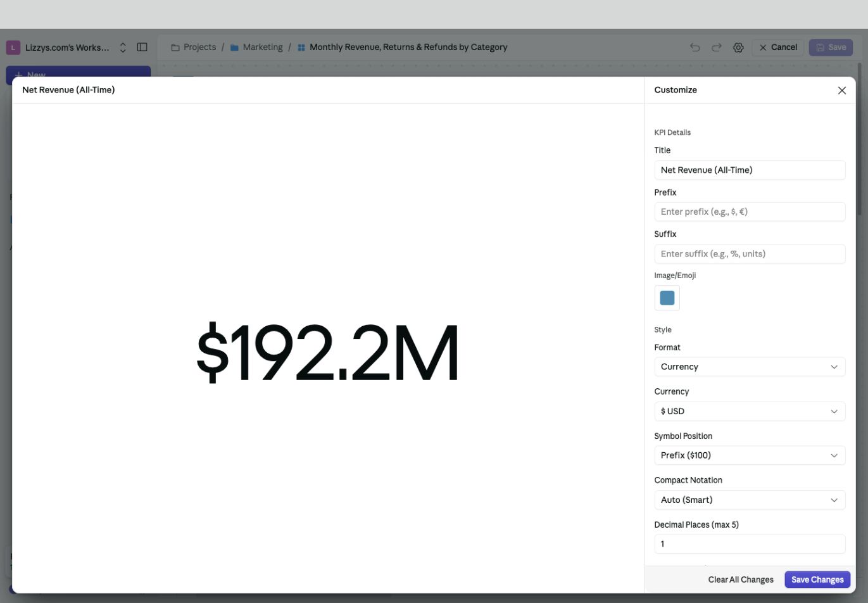Open the Currency $ USD dropdown
Viewport: 868px width, 603px height.
pos(750,411)
